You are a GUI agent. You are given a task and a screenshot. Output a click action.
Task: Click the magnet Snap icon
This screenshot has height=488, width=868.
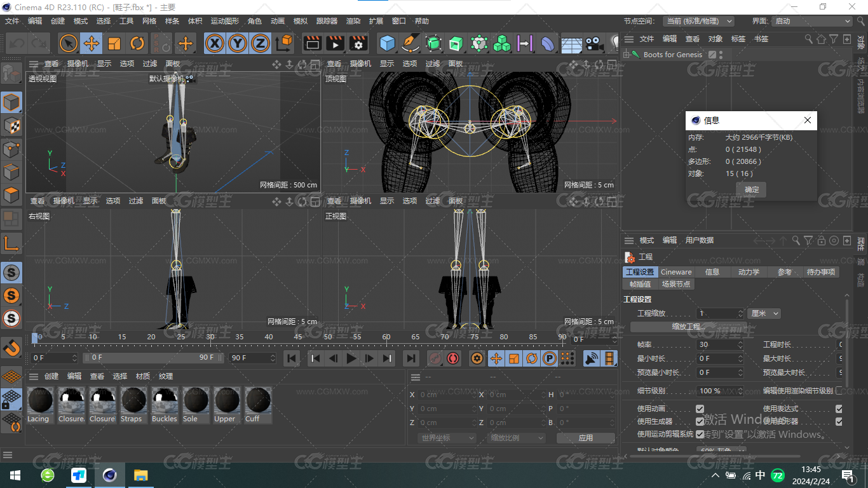11,348
